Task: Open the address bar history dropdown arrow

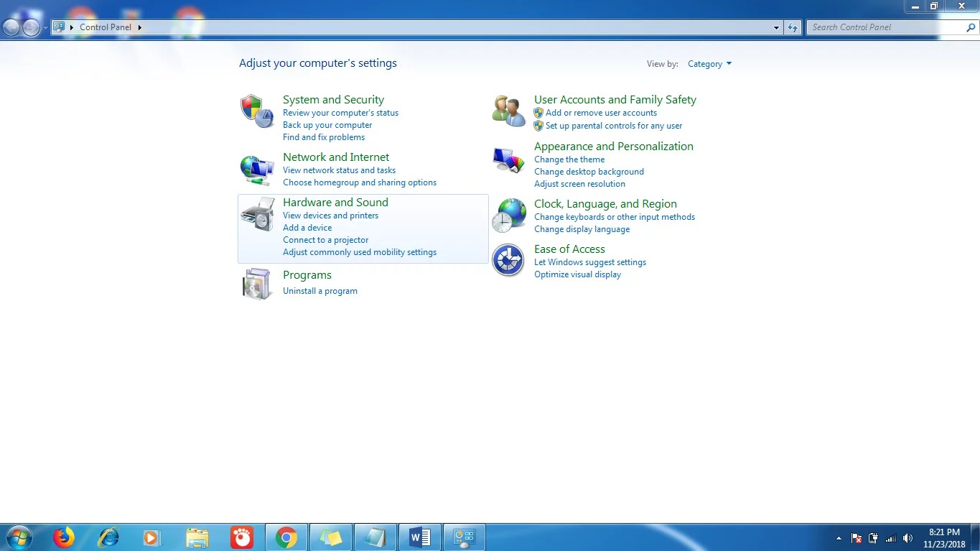Action: (x=776, y=27)
